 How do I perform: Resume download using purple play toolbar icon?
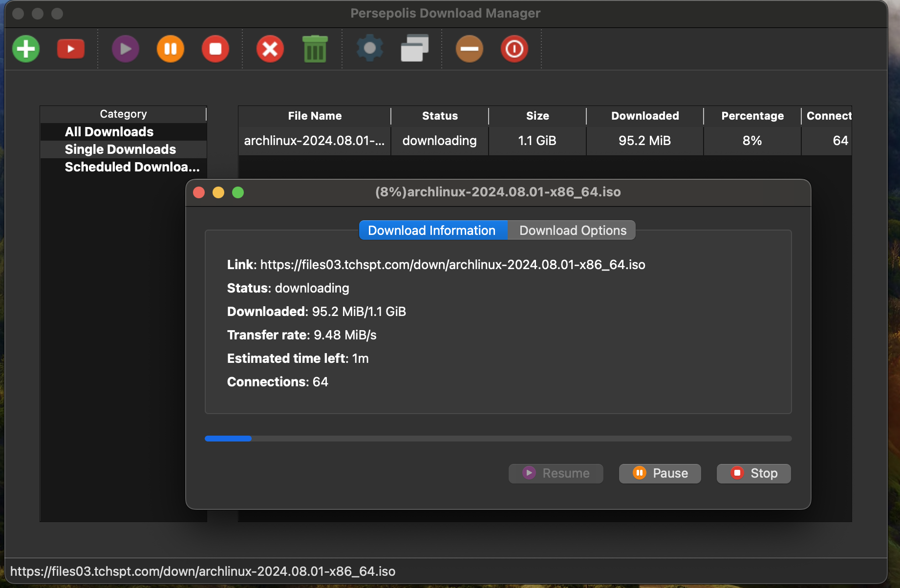pos(126,49)
